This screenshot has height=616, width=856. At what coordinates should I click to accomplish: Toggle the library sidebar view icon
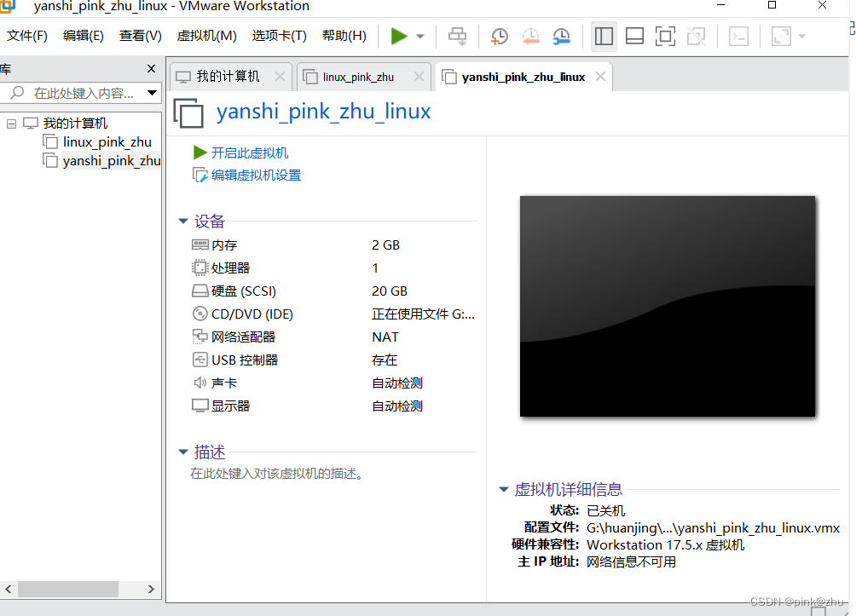point(604,37)
